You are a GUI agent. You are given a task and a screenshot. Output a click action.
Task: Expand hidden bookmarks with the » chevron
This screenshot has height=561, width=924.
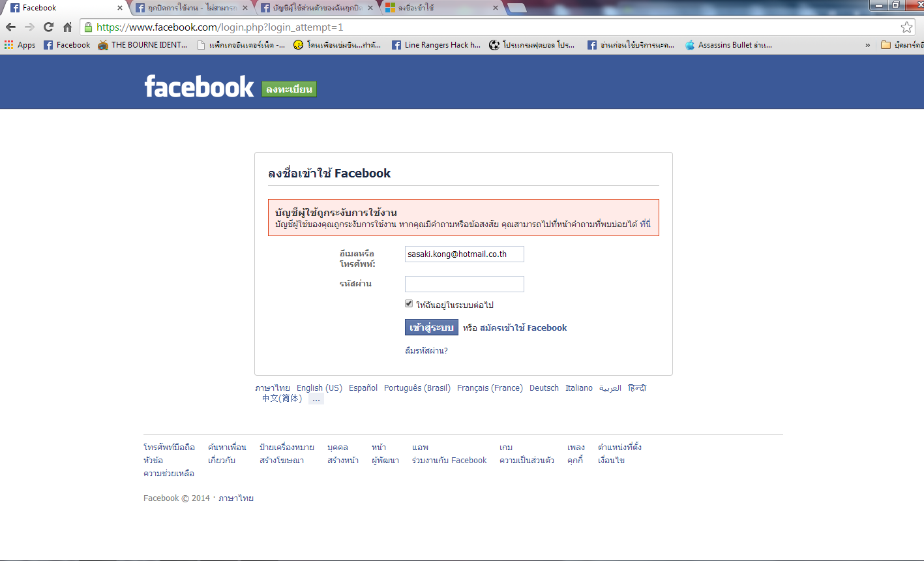pos(868,45)
